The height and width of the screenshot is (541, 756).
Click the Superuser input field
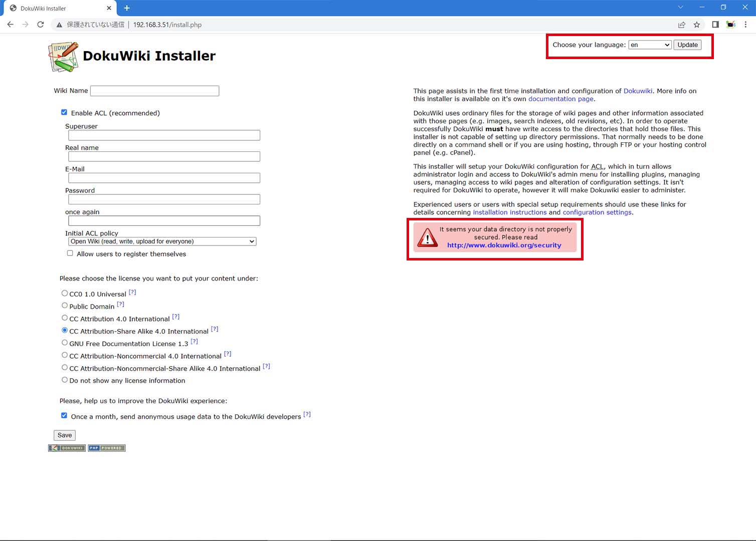pos(164,135)
